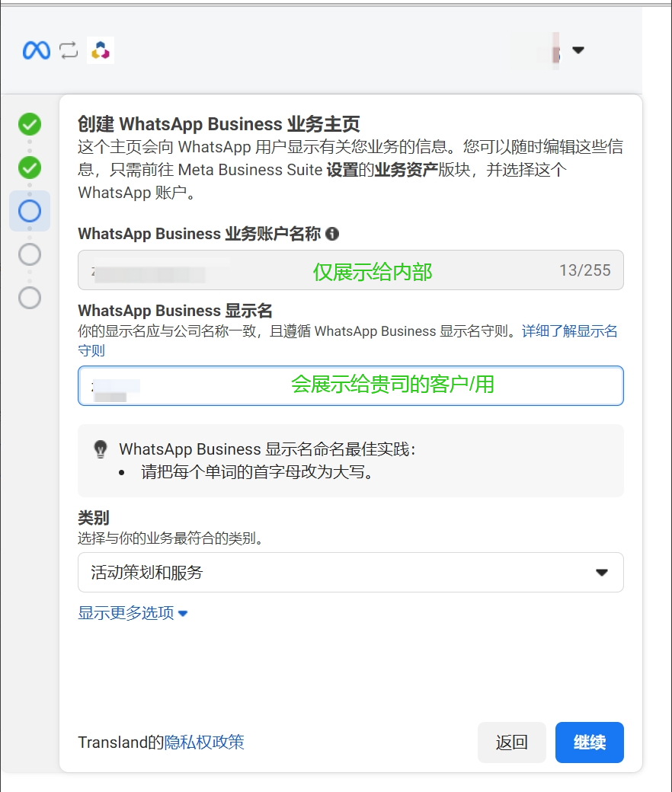The image size is (672, 792).
Task: Open the account dropdown arrow in header
Action: coord(578,50)
